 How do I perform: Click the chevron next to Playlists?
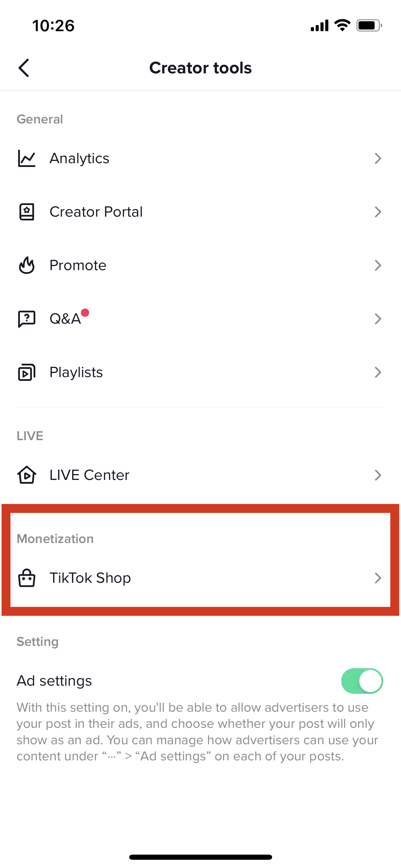tap(378, 372)
